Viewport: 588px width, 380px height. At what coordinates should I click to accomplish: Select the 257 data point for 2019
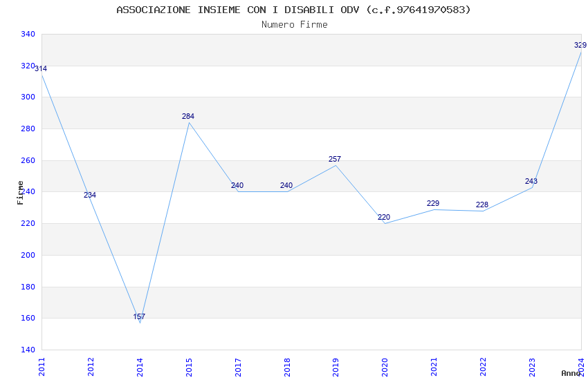[x=335, y=159]
